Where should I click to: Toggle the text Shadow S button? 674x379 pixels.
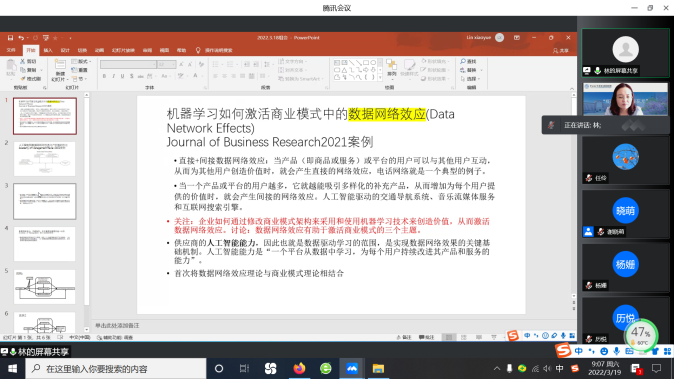click(131, 76)
